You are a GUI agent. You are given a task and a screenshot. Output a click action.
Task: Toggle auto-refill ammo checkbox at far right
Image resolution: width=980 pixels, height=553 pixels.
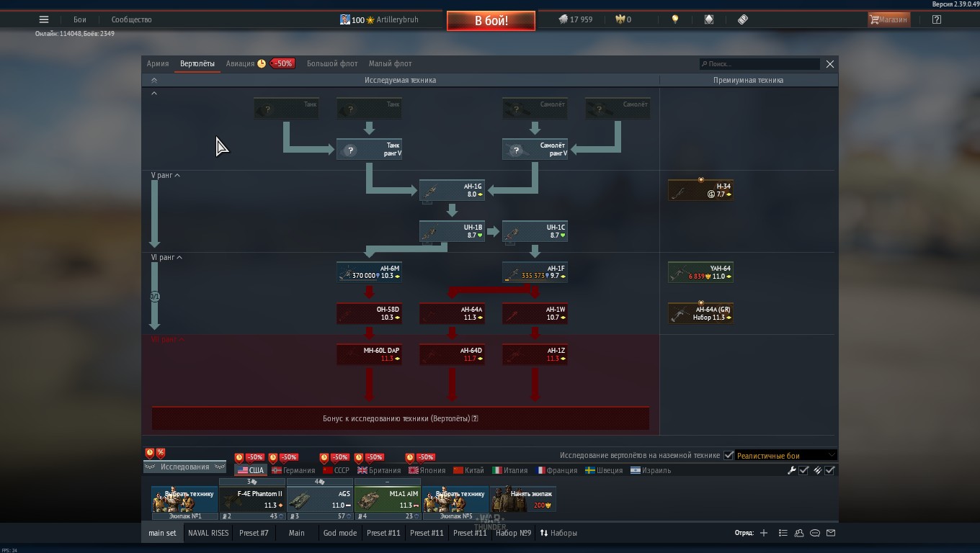click(830, 470)
